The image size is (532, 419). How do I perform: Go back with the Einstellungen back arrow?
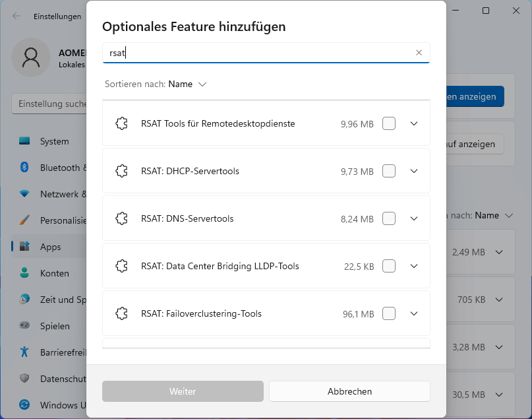pyautogui.click(x=16, y=16)
